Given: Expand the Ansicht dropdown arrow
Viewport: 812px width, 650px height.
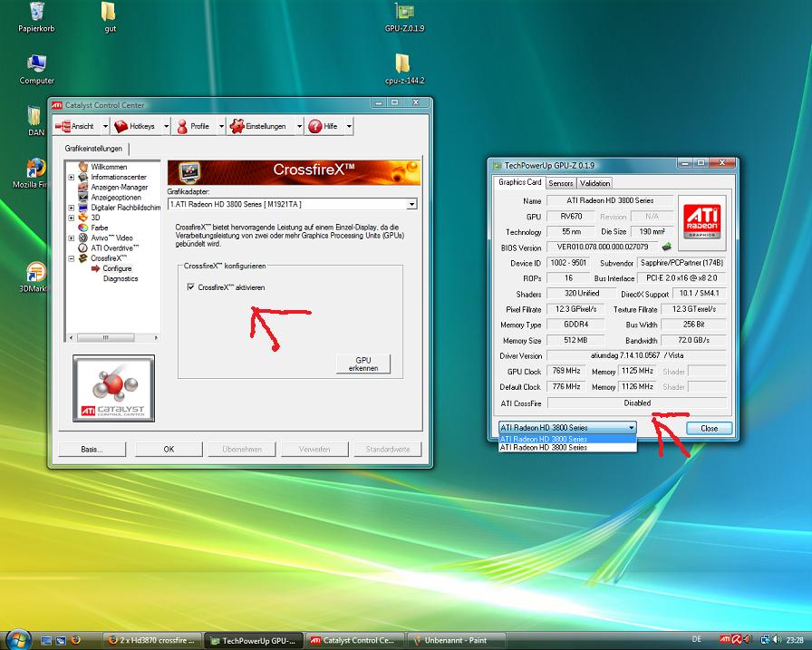Looking at the screenshot, I should click(105, 126).
